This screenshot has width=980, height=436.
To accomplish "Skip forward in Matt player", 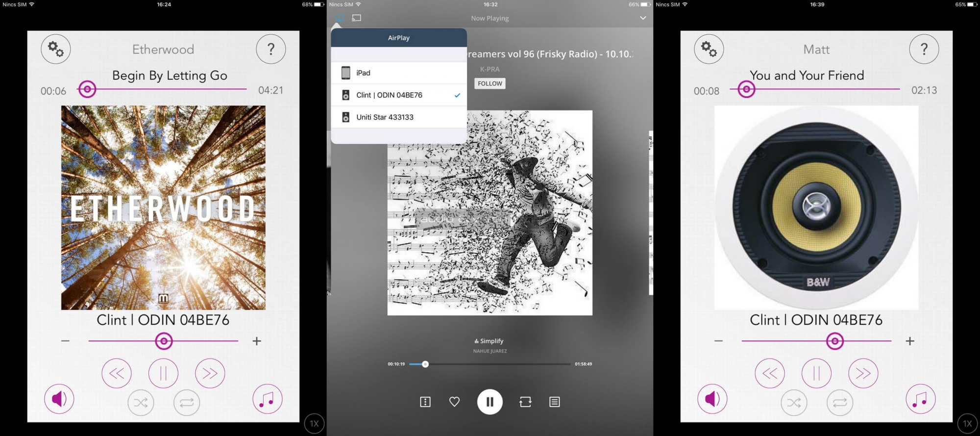I will pyautogui.click(x=863, y=373).
